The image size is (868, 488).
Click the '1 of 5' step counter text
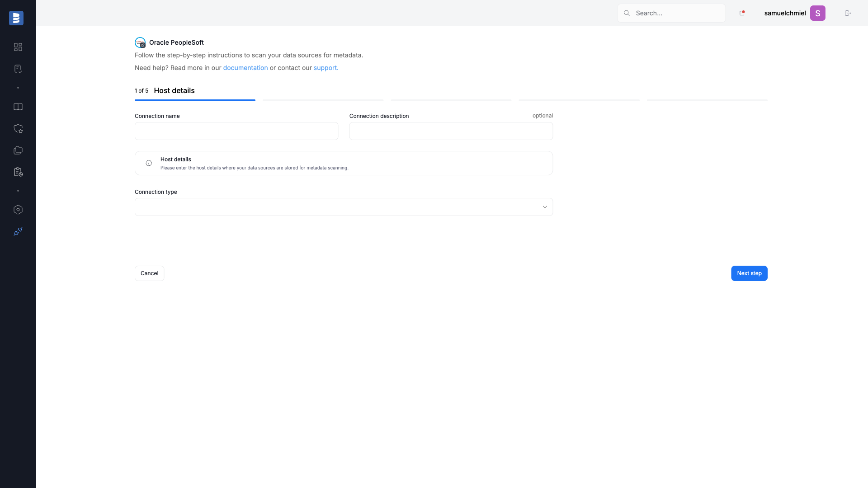click(142, 91)
